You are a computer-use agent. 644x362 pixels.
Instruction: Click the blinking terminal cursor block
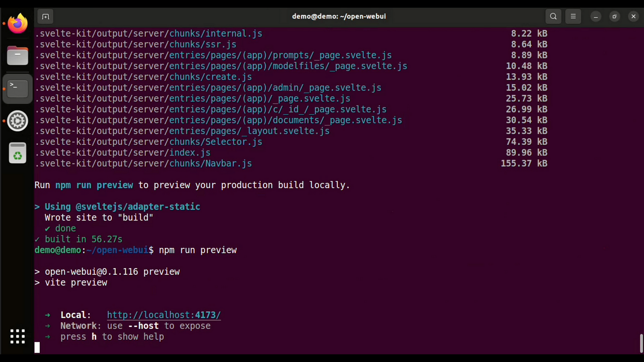click(37, 348)
